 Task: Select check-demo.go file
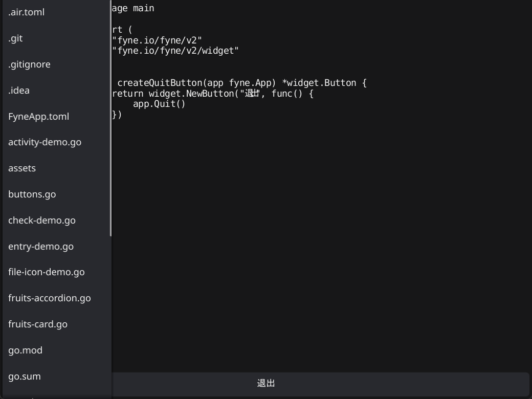point(42,220)
